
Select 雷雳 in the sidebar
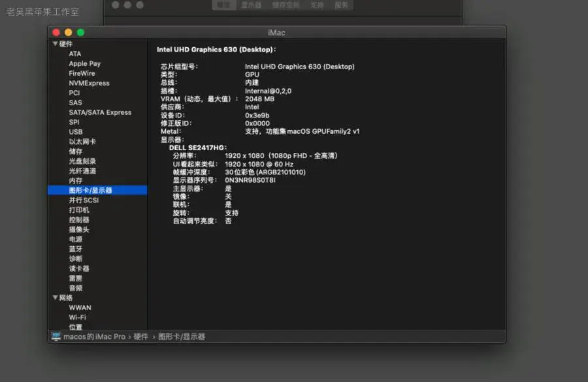[75, 278]
